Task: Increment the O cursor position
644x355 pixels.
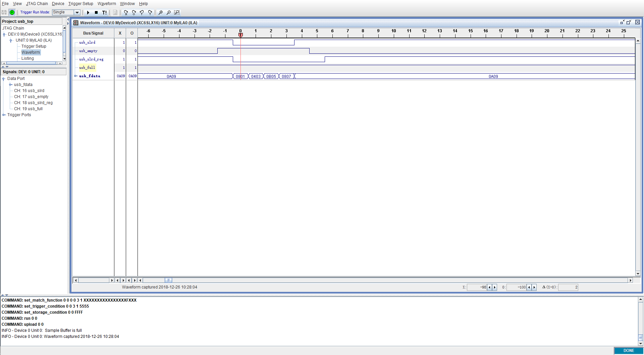Action: pos(534,287)
